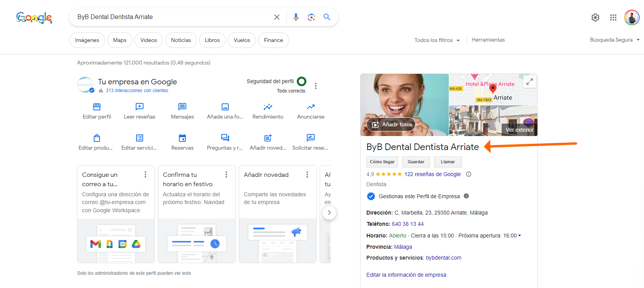The height and width of the screenshot is (288, 644).
Task: Open Mensajes
Action: click(182, 111)
